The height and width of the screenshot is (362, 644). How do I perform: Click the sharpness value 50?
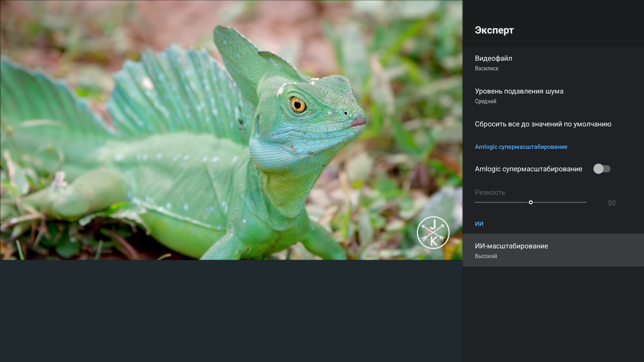[x=611, y=203]
